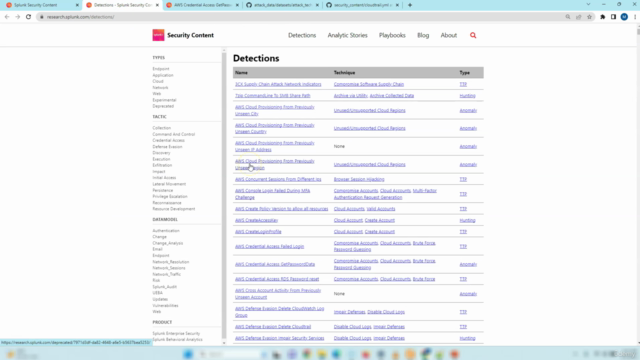Close the attack_data GitHub tab
This screenshot has width=640, height=360.
[x=317, y=5]
